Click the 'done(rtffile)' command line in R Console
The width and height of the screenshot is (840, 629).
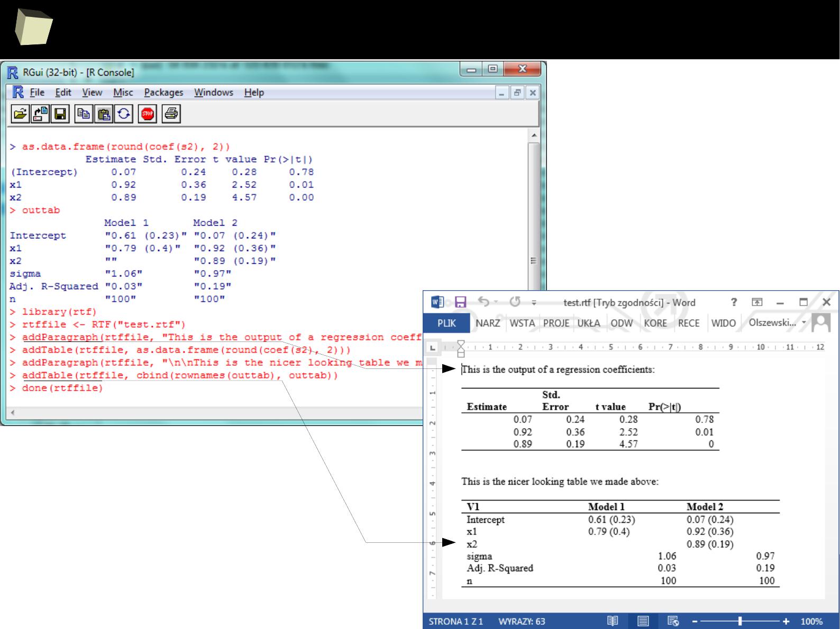coord(62,388)
